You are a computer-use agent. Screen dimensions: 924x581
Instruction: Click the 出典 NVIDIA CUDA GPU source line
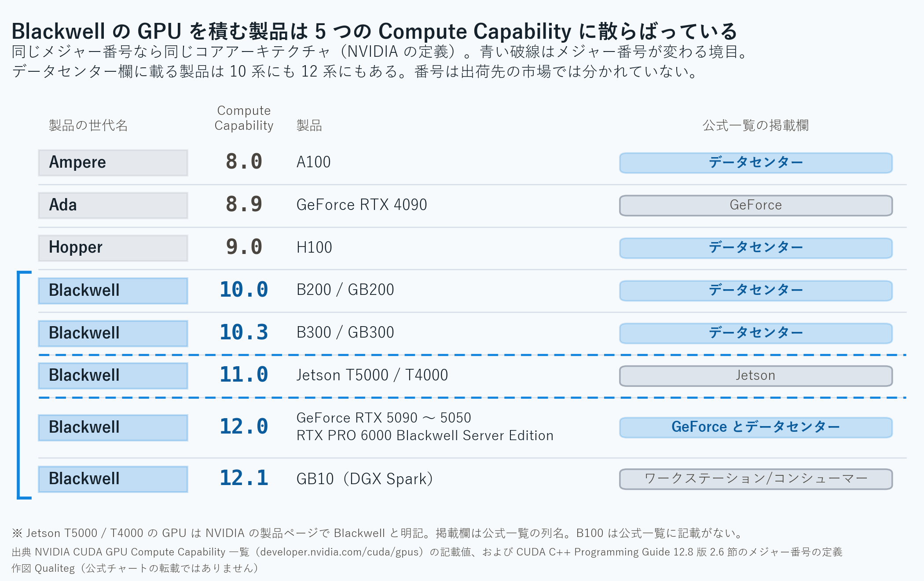427,552
